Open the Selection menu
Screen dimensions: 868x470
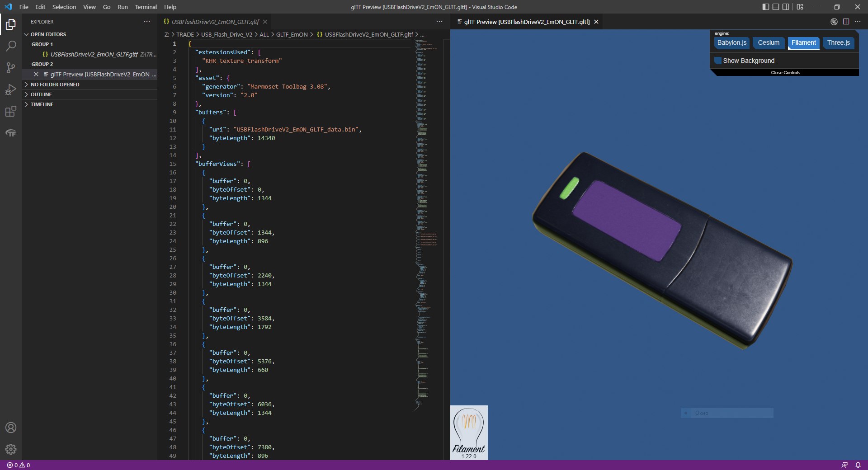pos(64,7)
